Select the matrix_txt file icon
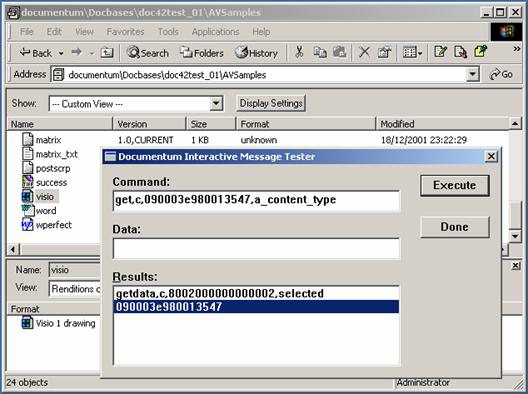The width and height of the screenshot is (528, 394). tap(28, 154)
